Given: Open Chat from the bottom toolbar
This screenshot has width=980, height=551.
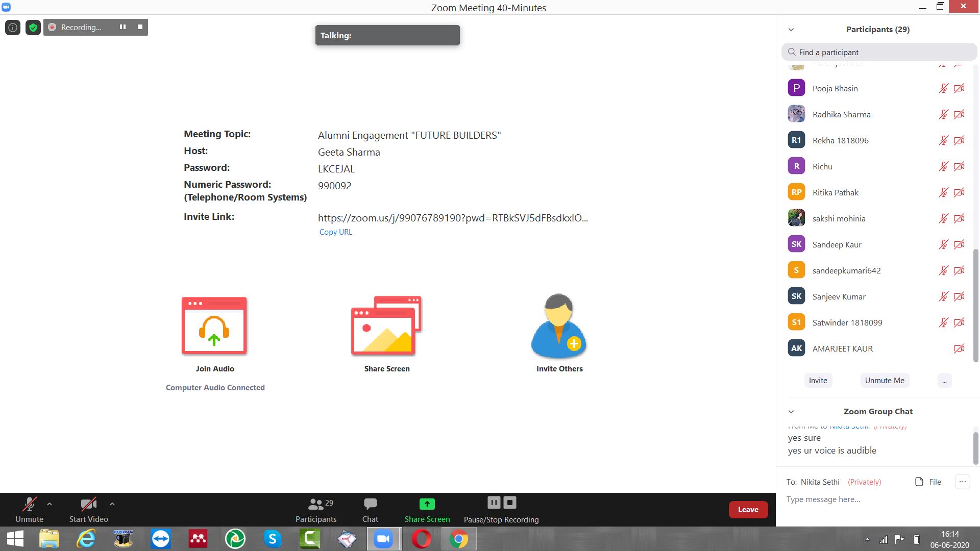Looking at the screenshot, I should (x=370, y=510).
